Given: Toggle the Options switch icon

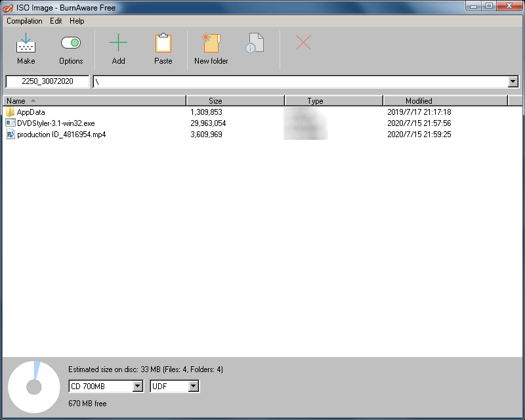Looking at the screenshot, I should coord(70,43).
